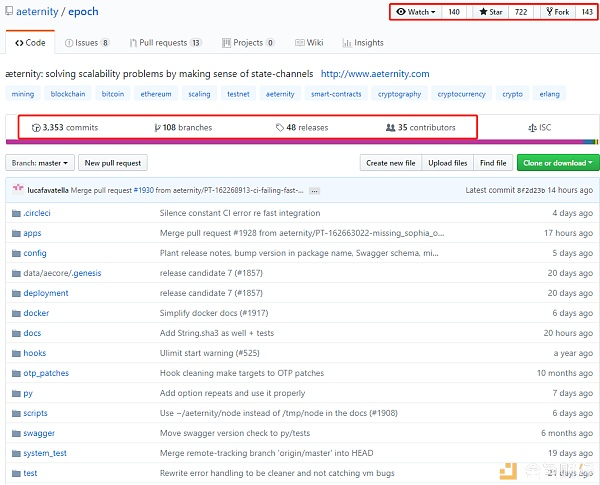600x485 pixels.
Task: Click the blockchain topic tag
Action: pyautogui.click(x=68, y=94)
